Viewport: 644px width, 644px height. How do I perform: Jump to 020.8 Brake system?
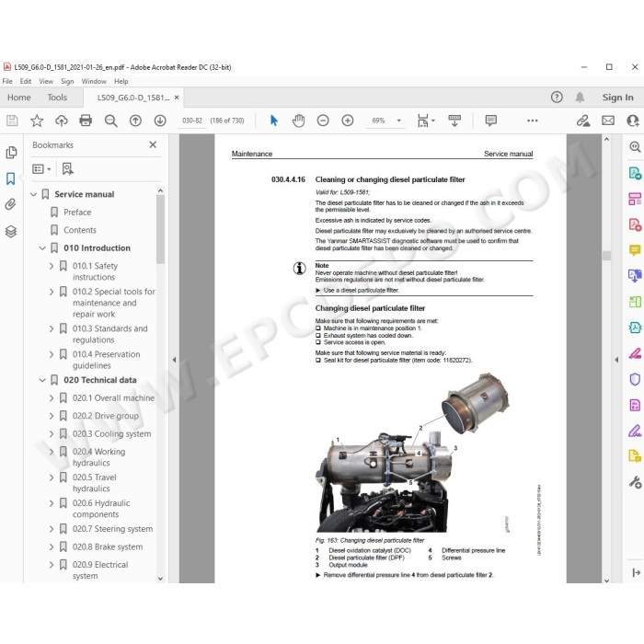(108, 547)
